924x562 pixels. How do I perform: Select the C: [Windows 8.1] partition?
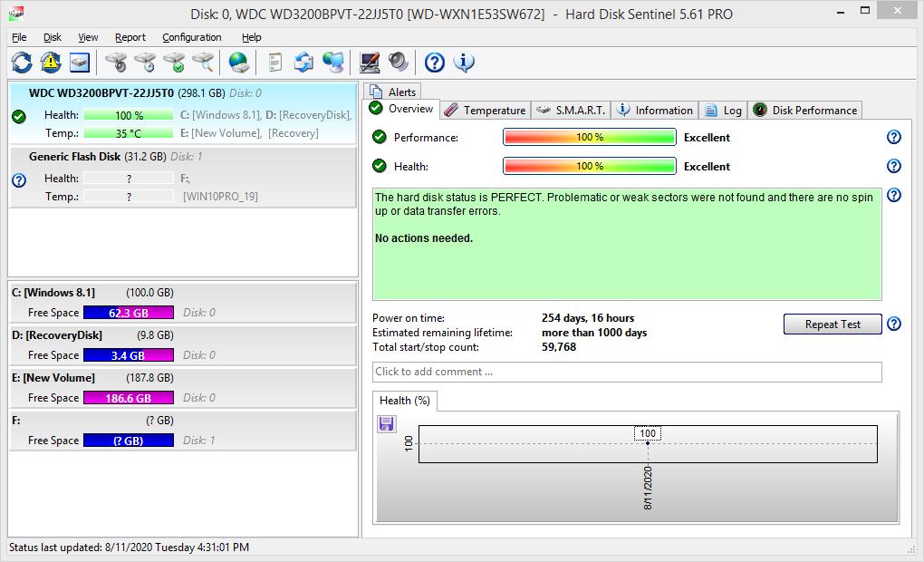click(x=183, y=303)
